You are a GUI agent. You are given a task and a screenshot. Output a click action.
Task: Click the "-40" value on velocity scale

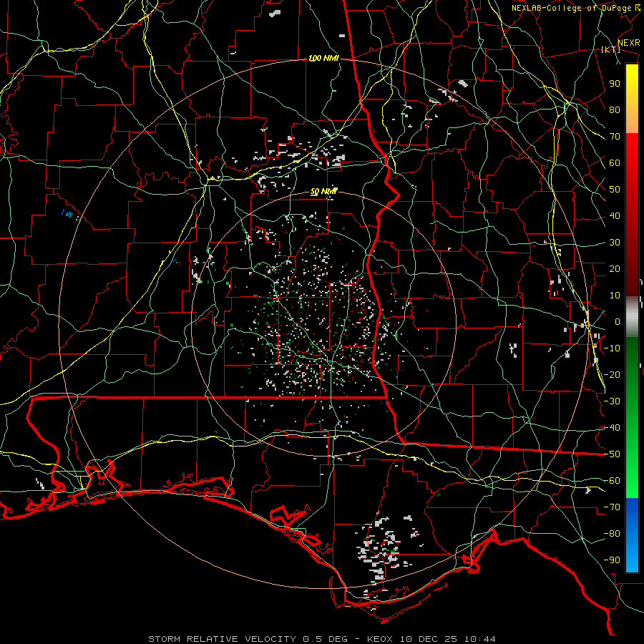point(612,428)
